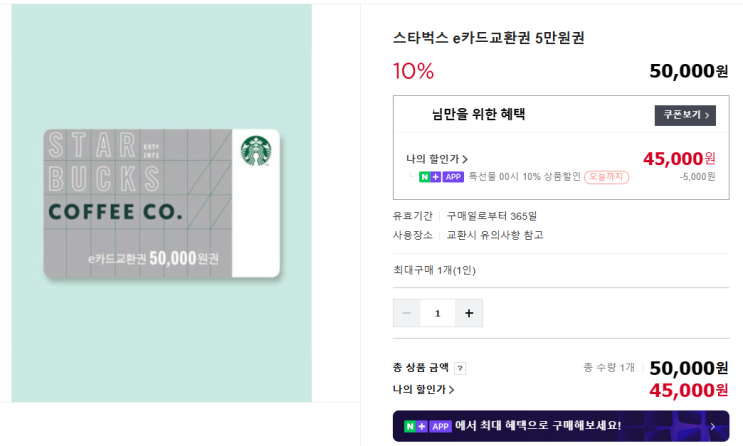This screenshot has width=743, height=446.
Task: Click the 오늘까지 badge
Action: coord(607,177)
